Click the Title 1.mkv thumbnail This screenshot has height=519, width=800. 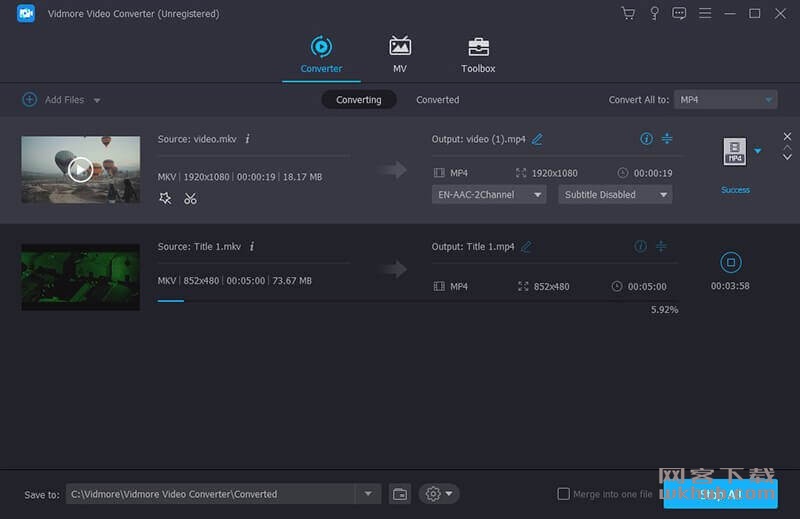(x=81, y=277)
